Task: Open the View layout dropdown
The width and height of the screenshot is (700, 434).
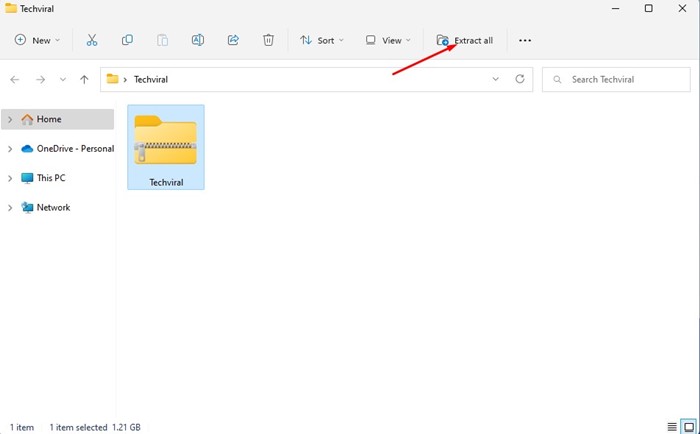Action: (x=388, y=40)
